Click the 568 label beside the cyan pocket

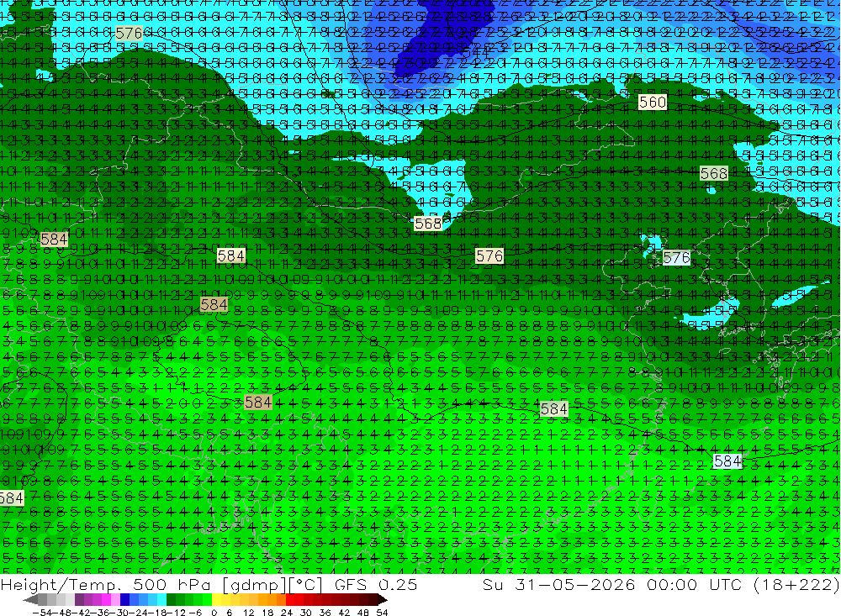pyautogui.click(x=428, y=223)
